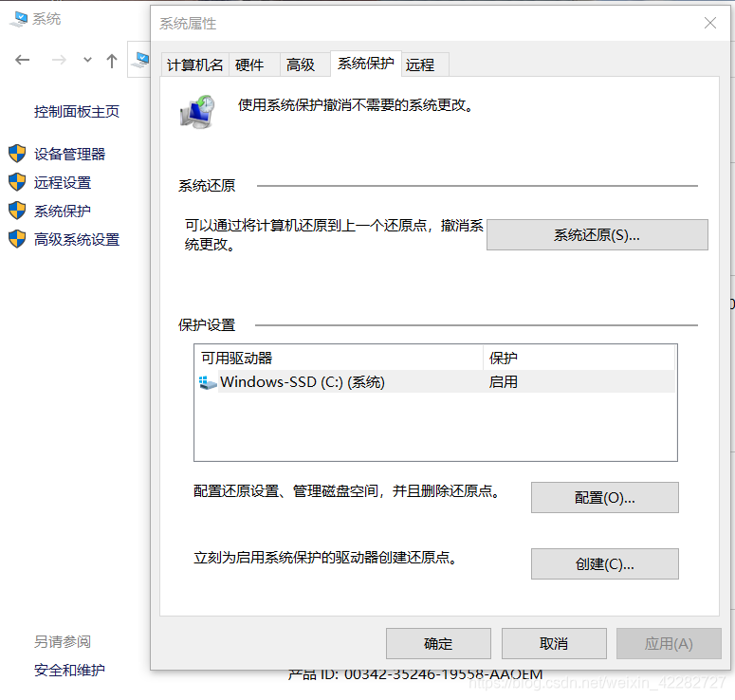Viewport: 735px width, 700px height.
Task: Go to the 远程 tab
Action: [425, 64]
